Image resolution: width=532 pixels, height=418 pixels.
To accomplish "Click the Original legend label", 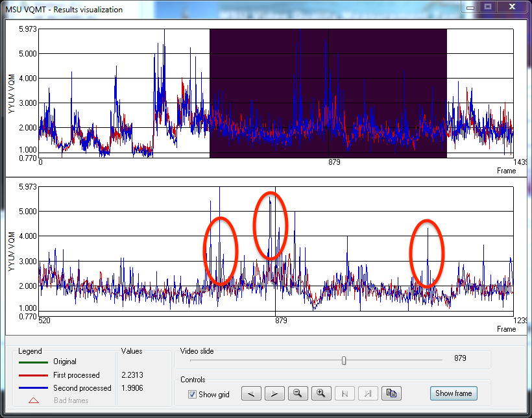I will click(x=65, y=362).
